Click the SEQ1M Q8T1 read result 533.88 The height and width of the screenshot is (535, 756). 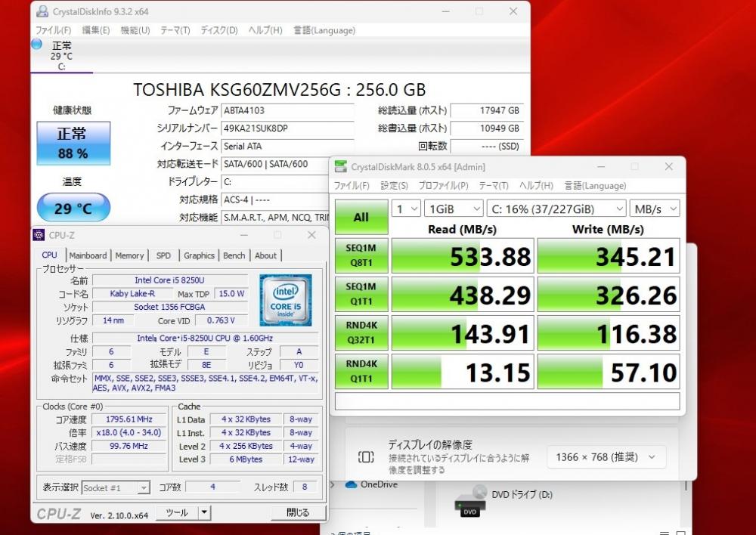coord(463,256)
